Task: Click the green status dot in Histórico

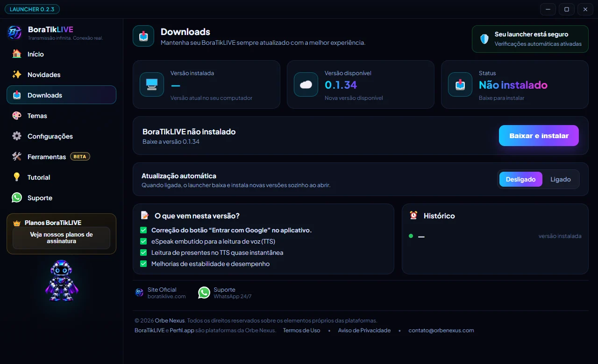Action: (411, 236)
